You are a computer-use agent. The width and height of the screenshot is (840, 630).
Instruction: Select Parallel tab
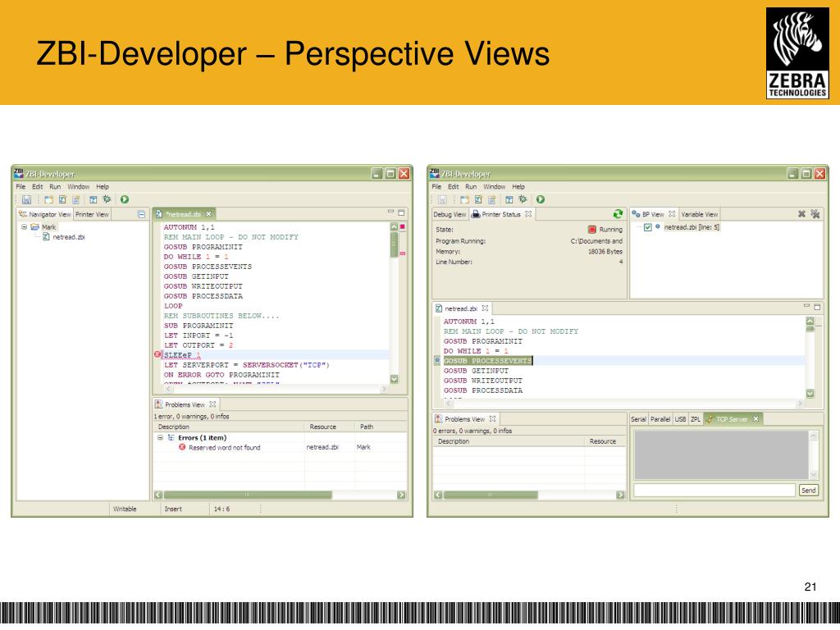coord(660,419)
